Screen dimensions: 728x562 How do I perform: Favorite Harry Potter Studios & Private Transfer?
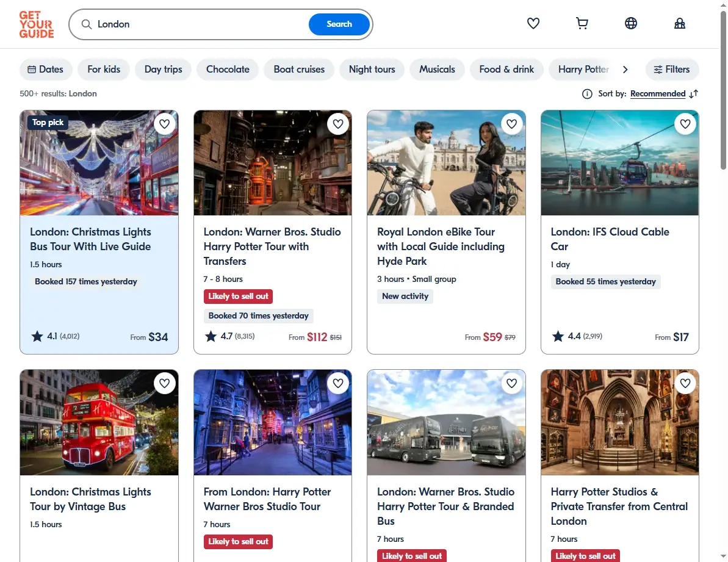click(685, 383)
